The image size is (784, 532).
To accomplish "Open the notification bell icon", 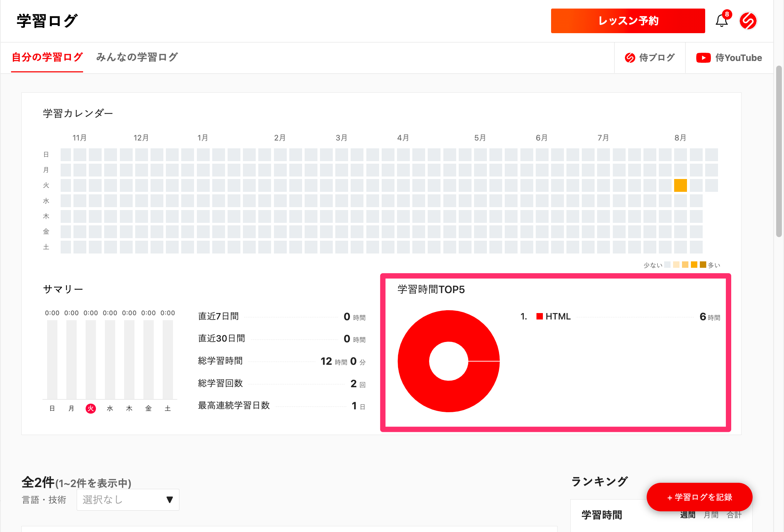I will tap(721, 21).
